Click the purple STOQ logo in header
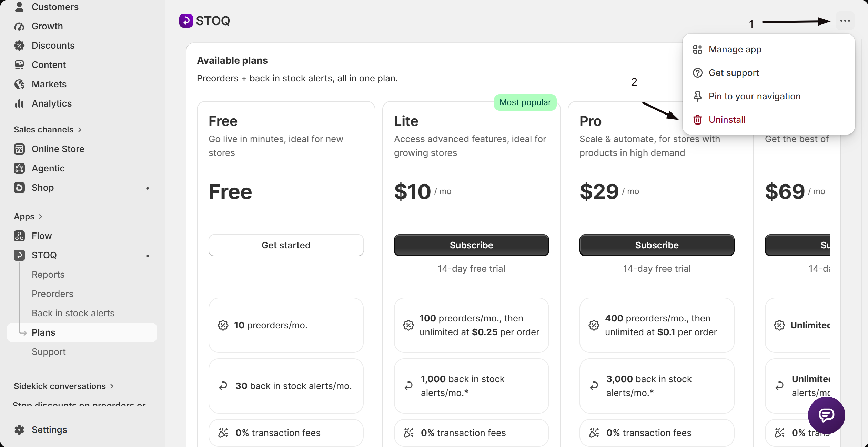 coord(186,21)
